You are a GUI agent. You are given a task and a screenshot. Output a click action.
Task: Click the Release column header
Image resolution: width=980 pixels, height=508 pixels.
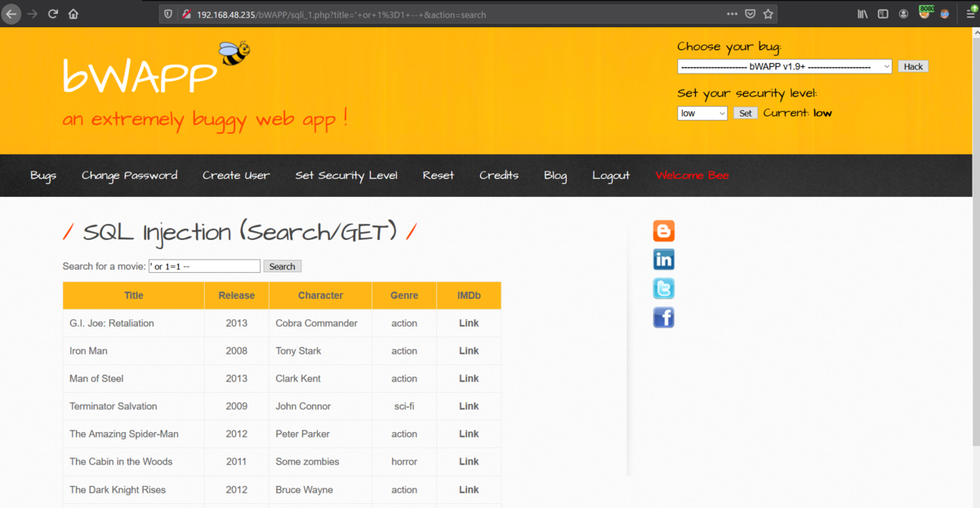[x=237, y=296]
